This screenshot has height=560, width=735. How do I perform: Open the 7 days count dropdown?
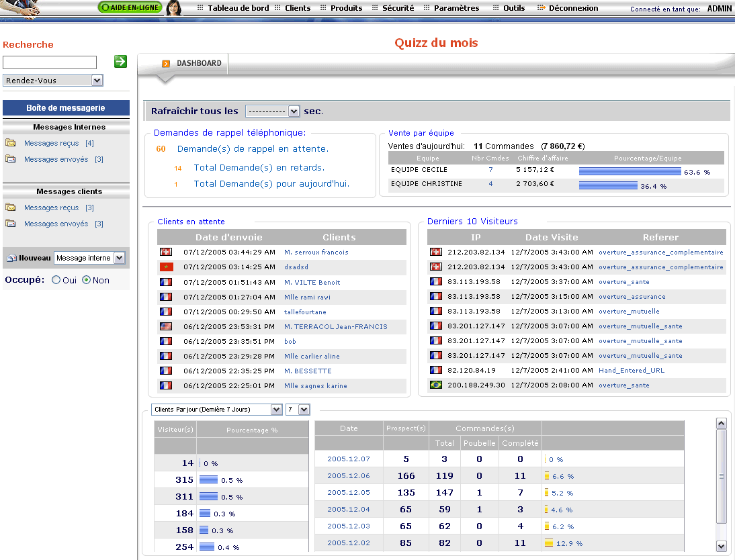pos(298,410)
